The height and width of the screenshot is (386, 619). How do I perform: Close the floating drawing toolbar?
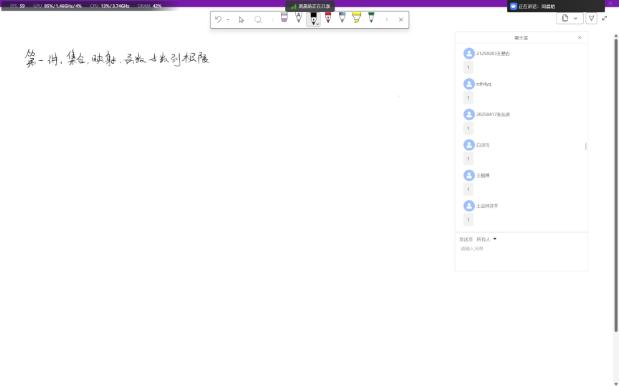(x=401, y=20)
